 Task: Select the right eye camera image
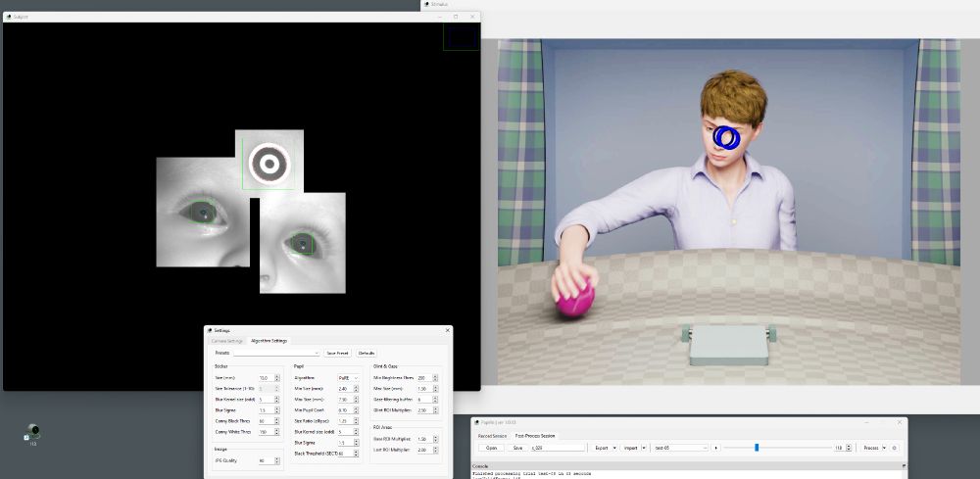pos(303,243)
